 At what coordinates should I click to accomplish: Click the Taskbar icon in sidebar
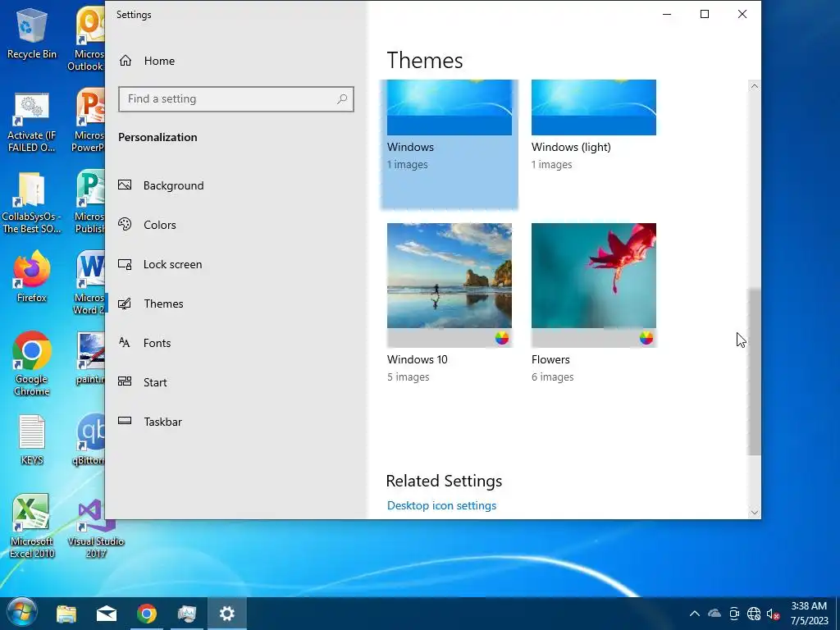[125, 421]
